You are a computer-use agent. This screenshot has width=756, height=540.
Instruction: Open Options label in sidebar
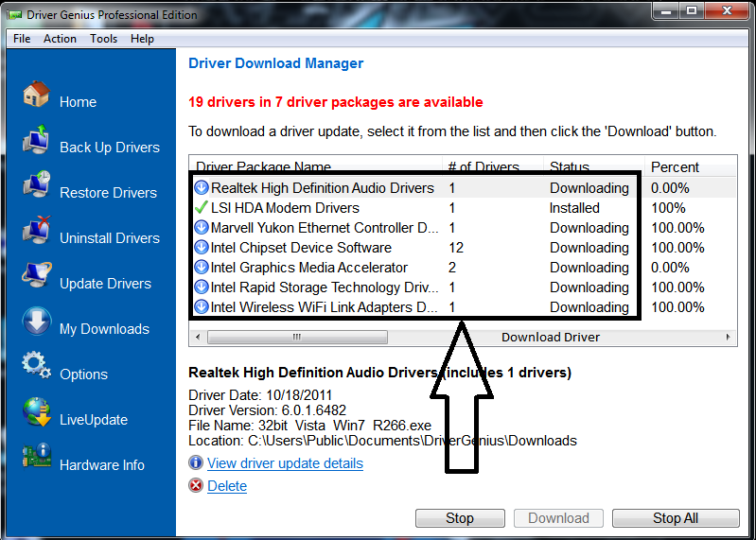click(x=83, y=375)
